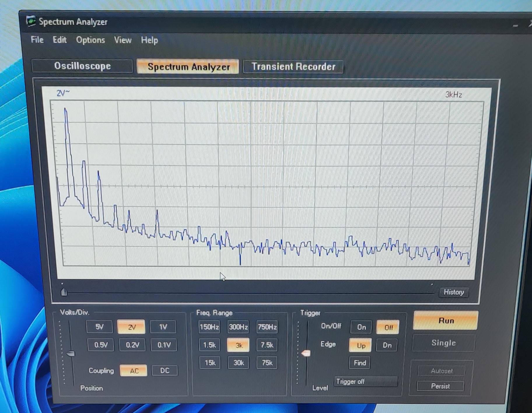Open the Help menu
Image resolution: width=532 pixels, height=413 pixels.
(149, 40)
